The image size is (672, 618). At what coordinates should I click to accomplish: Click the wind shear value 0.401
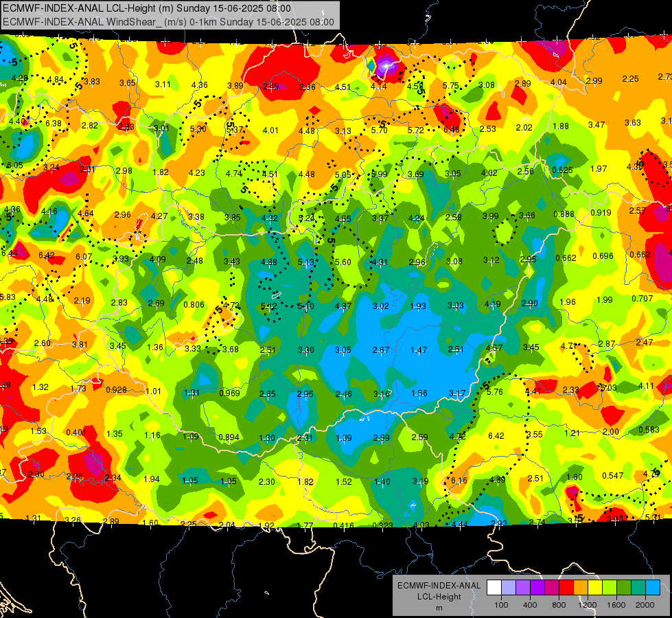(x=76, y=432)
